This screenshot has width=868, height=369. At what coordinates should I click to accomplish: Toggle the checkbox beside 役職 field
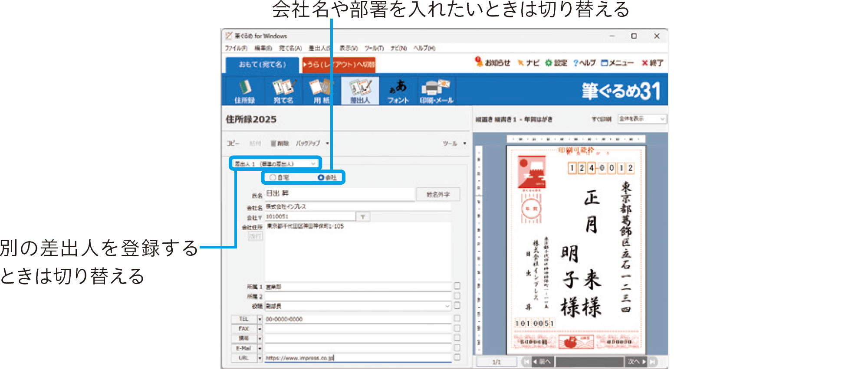[457, 305]
